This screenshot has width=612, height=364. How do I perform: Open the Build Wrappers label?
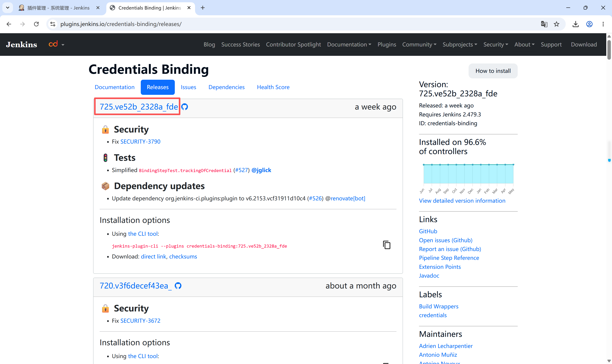point(439,306)
